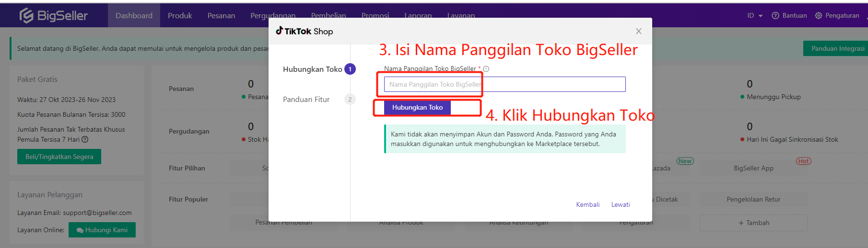Click Menunggu Pickup status
This screenshot has width=868, height=248.
point(770,97)
